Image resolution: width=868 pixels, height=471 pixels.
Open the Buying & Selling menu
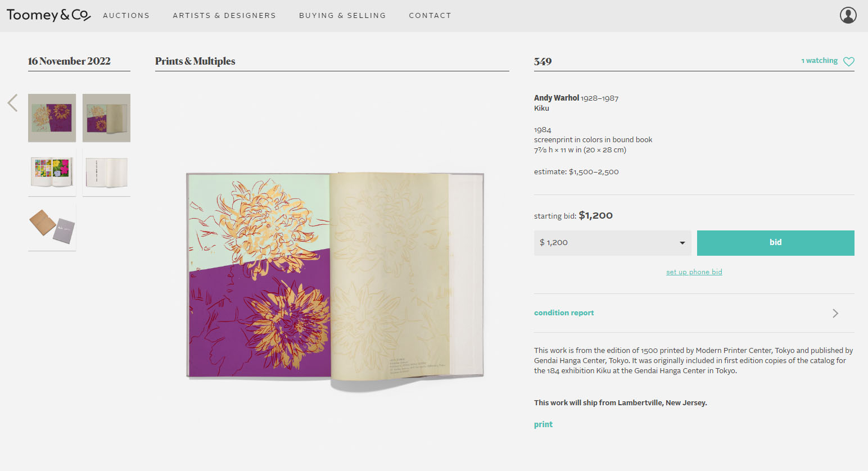click(x=342, y=16)
